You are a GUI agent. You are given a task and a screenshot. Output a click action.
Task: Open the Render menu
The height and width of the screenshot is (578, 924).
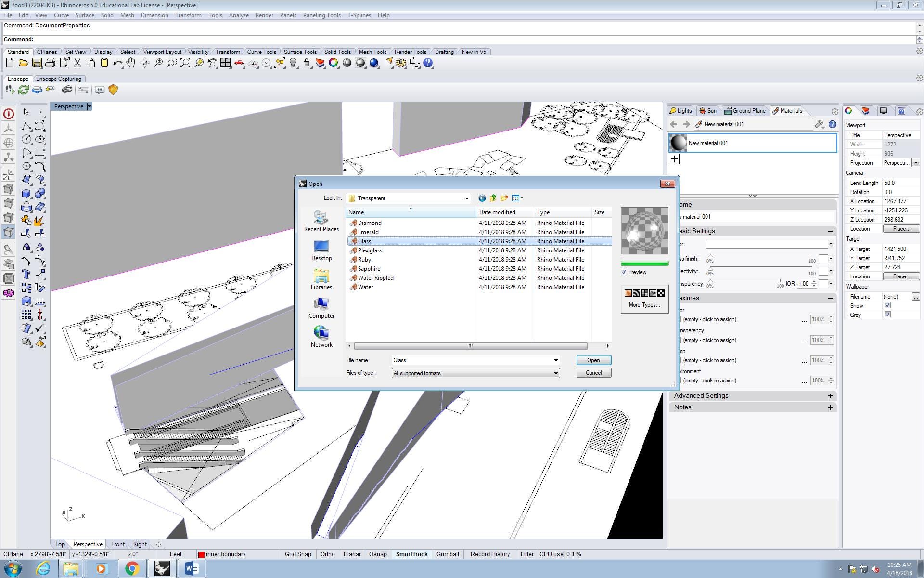pyautogui.click(x=264, y=15)
